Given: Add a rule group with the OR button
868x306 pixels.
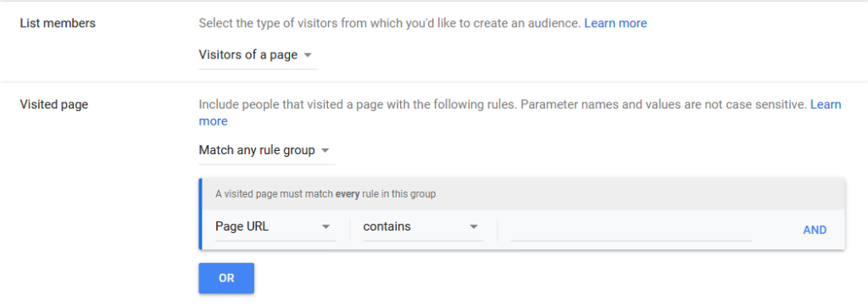Looking at the screenshot, I should tap(226, 278).
